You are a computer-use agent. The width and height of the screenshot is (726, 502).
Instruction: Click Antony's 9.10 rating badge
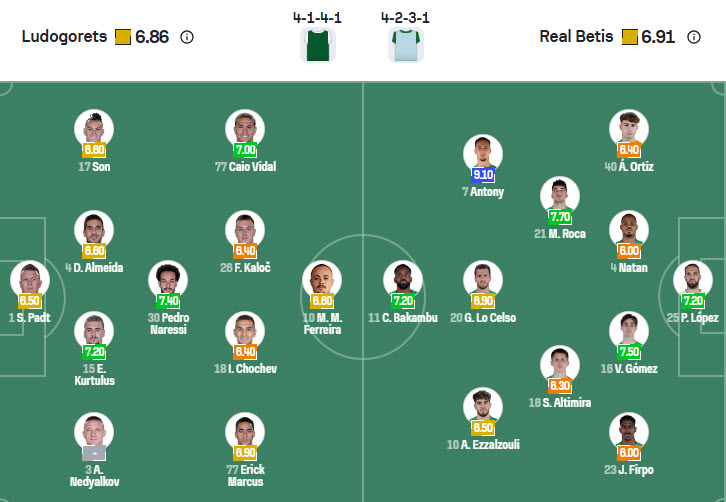click(x=483, y=173)
